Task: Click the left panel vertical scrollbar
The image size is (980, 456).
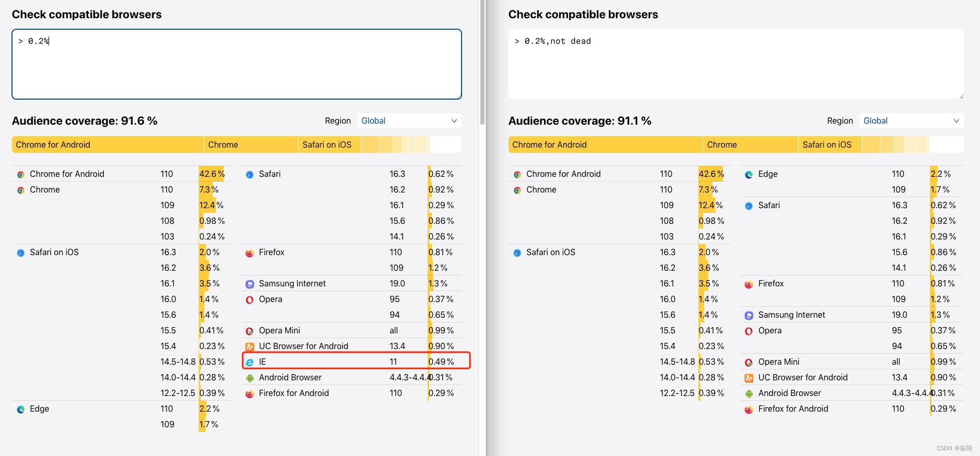Action: (482, 63)
